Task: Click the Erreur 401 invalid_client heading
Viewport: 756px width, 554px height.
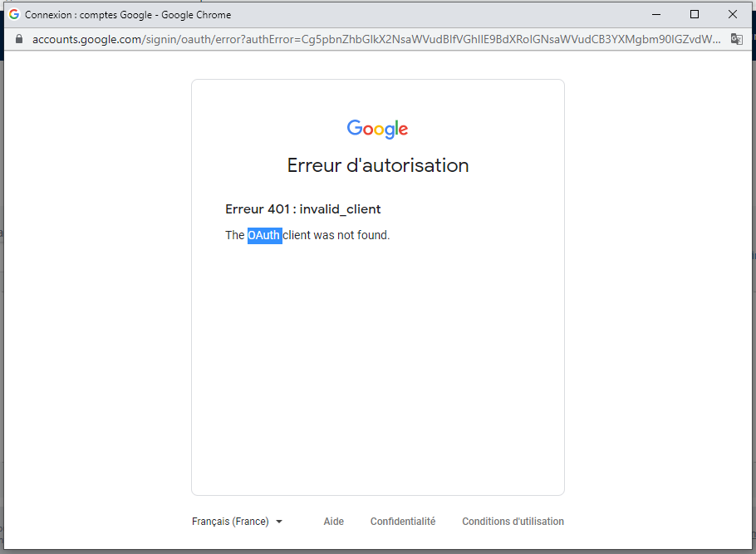Action: click(302, 208)
